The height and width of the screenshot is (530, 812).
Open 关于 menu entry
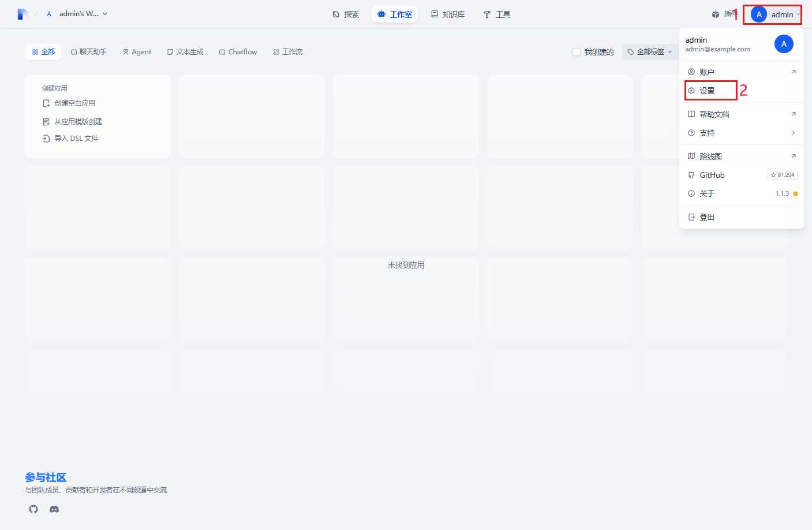[742, 193]
